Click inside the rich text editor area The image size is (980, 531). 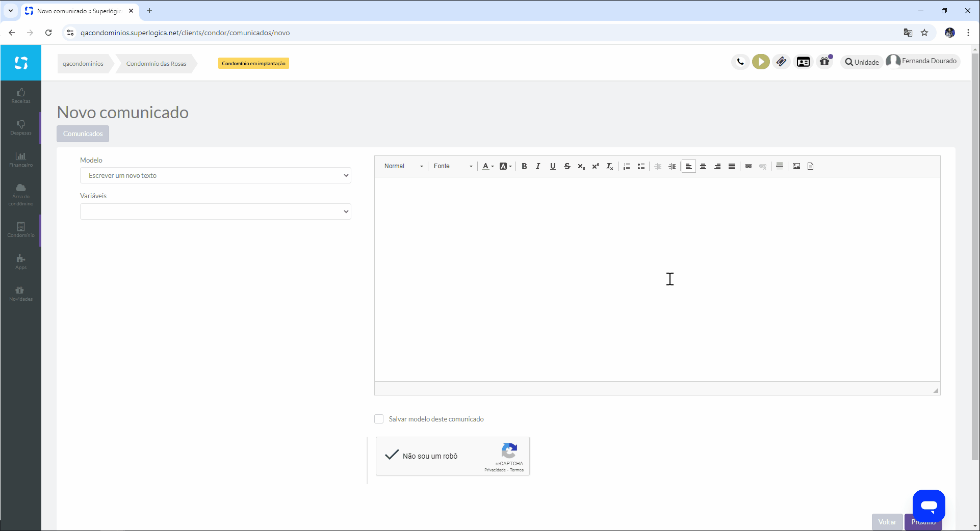(x=657, y=279)
